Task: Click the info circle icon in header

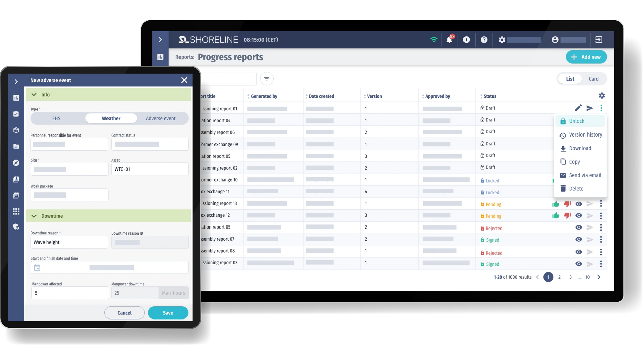Action: click(x=466, y=40)
